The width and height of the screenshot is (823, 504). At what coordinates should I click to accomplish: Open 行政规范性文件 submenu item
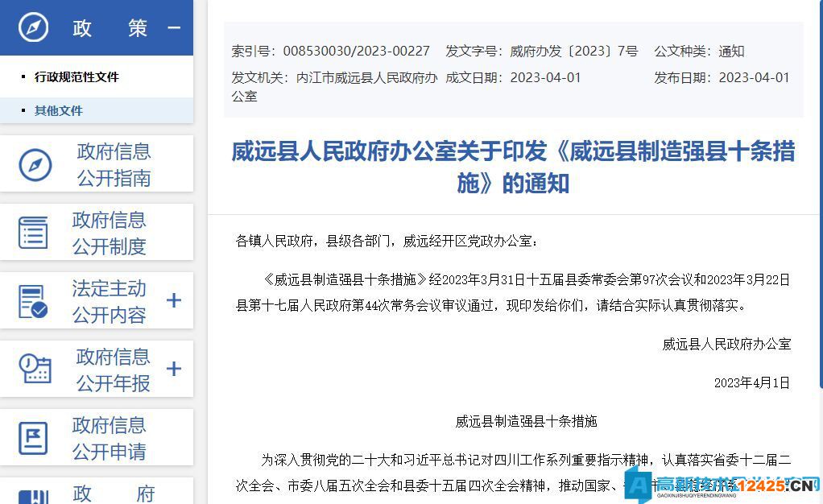pyautogui.click(x=77, y=77)
